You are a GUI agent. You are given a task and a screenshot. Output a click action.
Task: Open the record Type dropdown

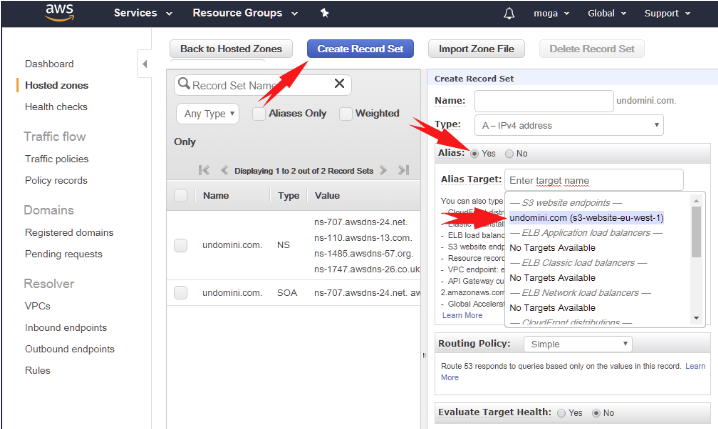569,125
